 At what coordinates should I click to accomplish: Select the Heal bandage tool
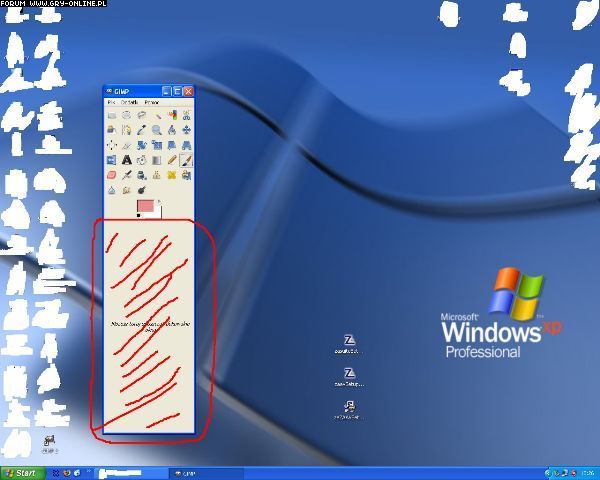coord(172,175)
